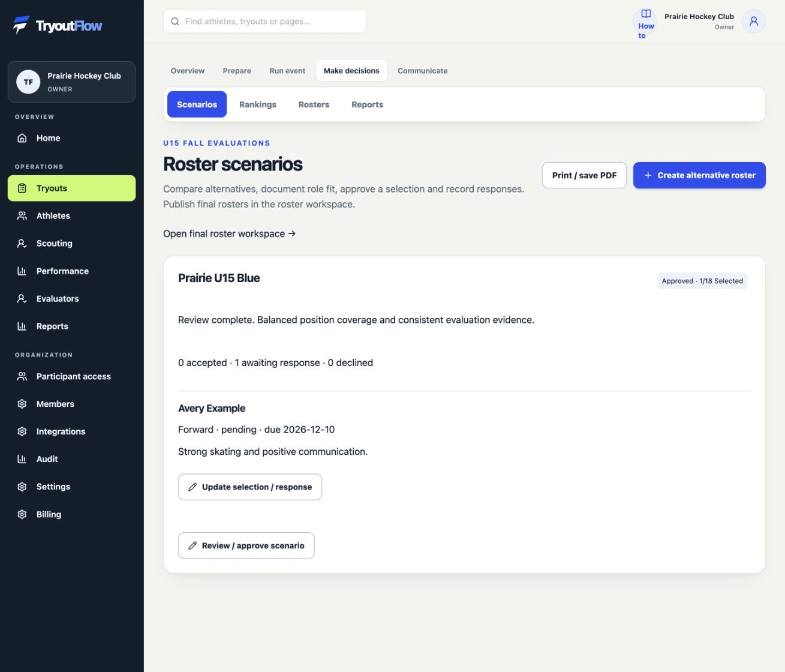The height and width of the screenshot is (672, 785).
Task: Click the TF organization avatar badge
Action: (x=28, y=82)
